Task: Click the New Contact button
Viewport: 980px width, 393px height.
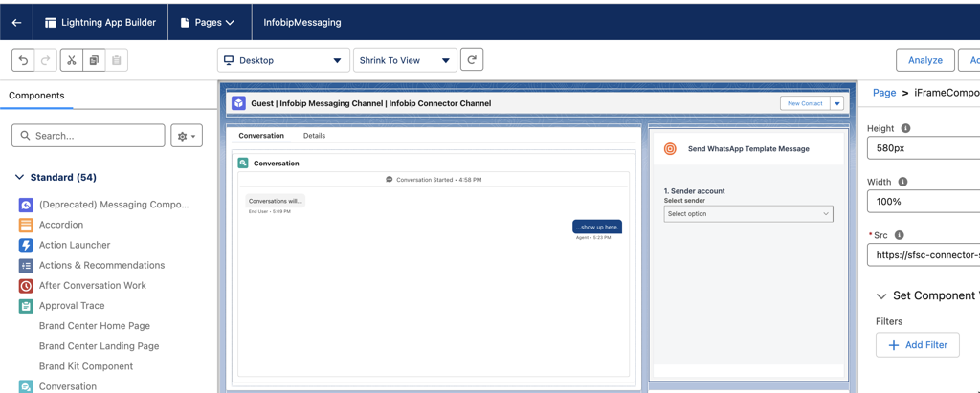Action: tap(805, 103)
